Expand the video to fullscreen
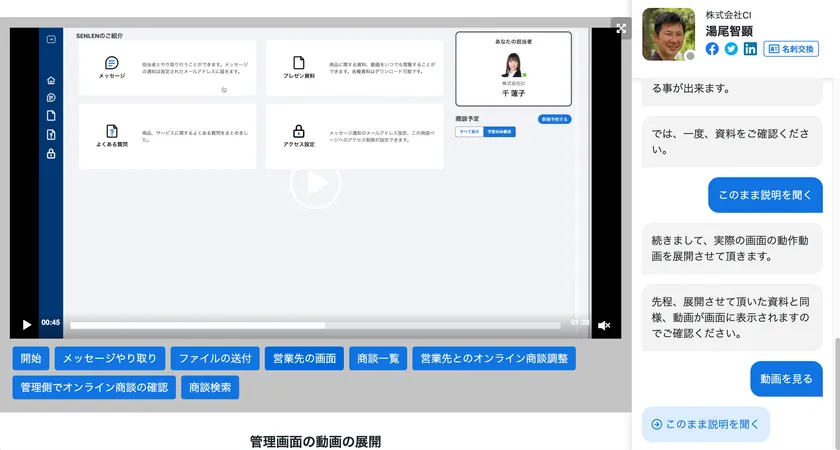The height and width of the screenshot is (450, 840). [621, 29]
